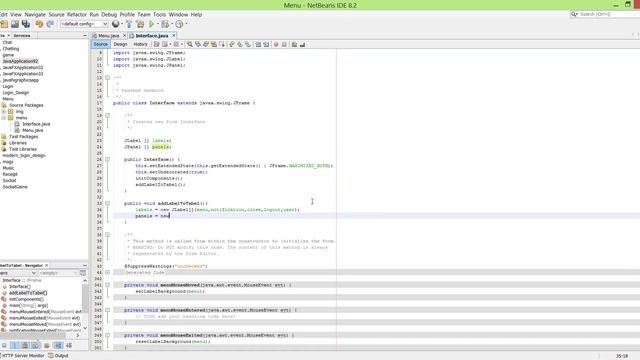Click the Open Project toolbar icon
The height and width of the screenshot is (360, 640).
coord(15,24)
